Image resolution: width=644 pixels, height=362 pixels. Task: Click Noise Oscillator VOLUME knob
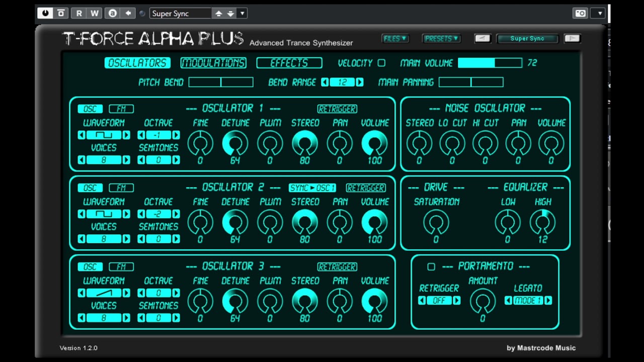[x=551, y=143]
